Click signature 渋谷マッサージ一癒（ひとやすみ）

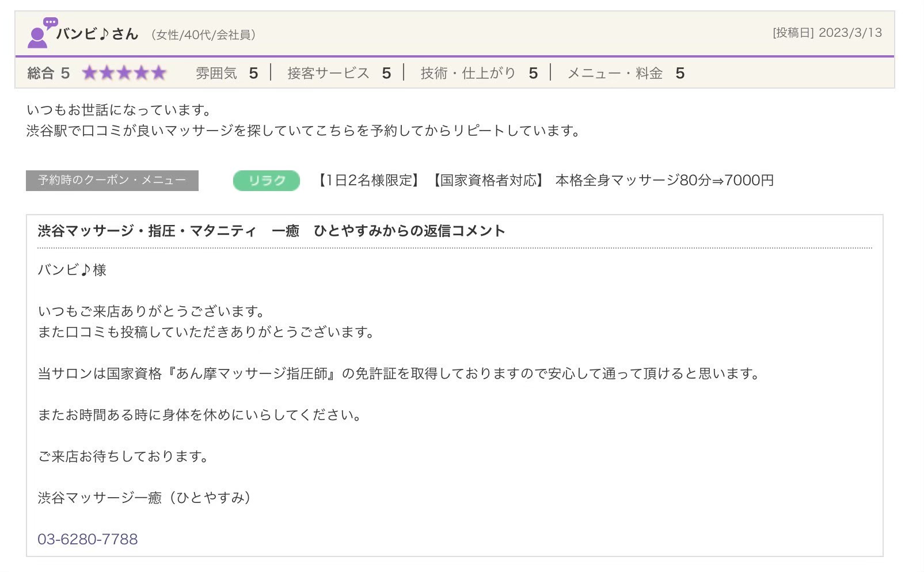[x=145, y=498]
